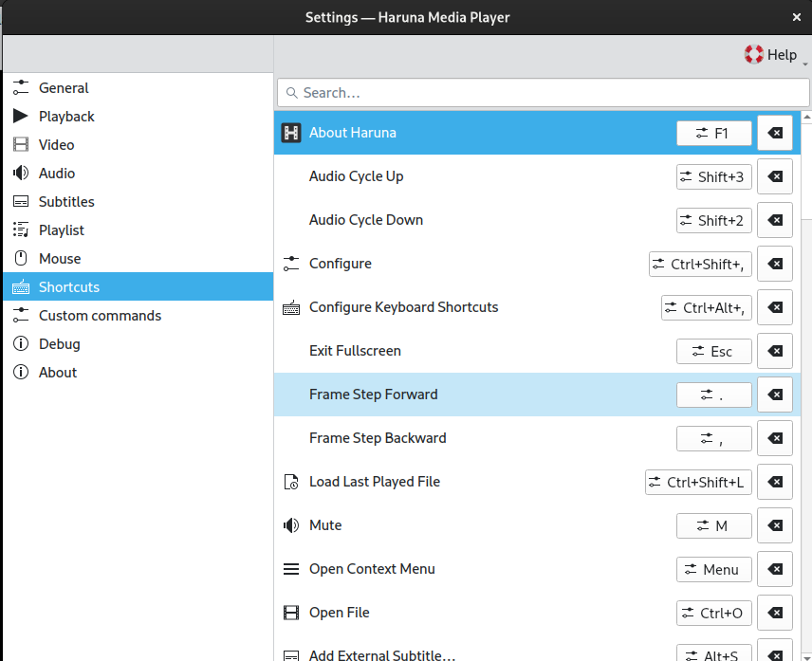This screenshot has height=661, width=812.
Task: Open the Audio settings page
Action: (x=57, y=174)
